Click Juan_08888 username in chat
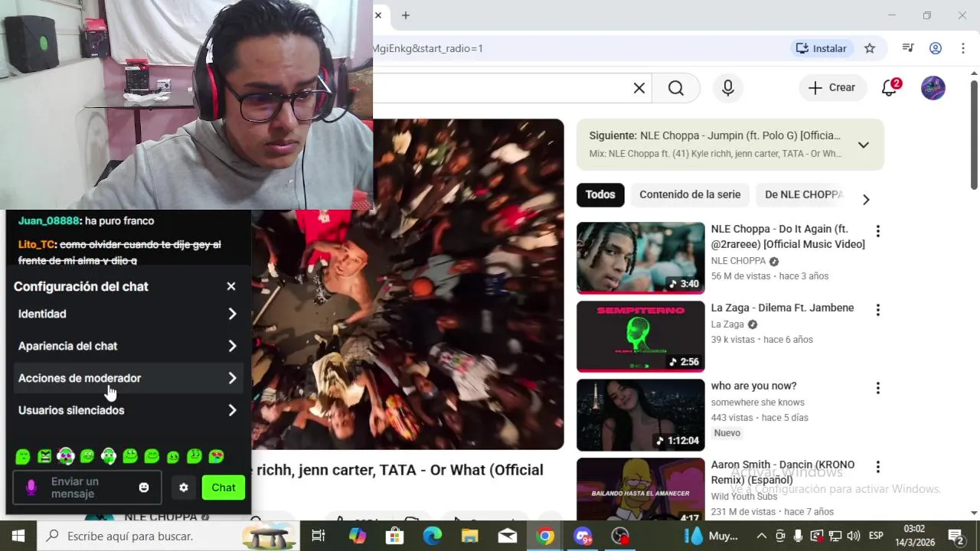This screenshot has width=980, height=551. [x=49, y=220]
